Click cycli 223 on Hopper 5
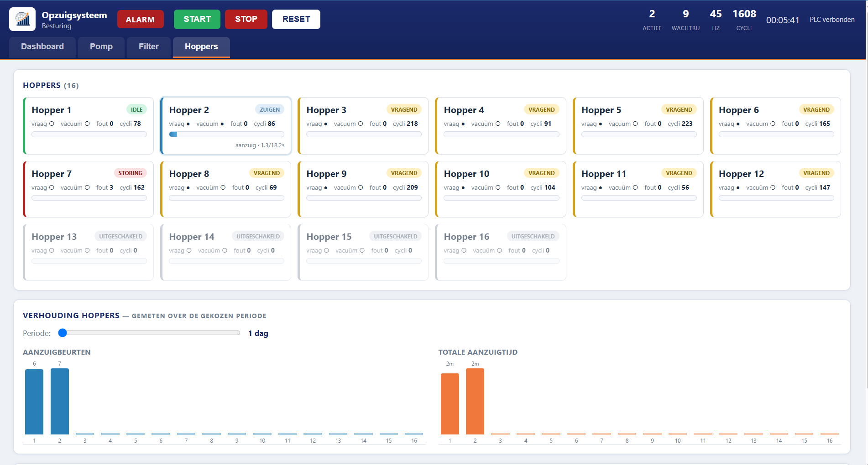 click(x=680, y=124)
